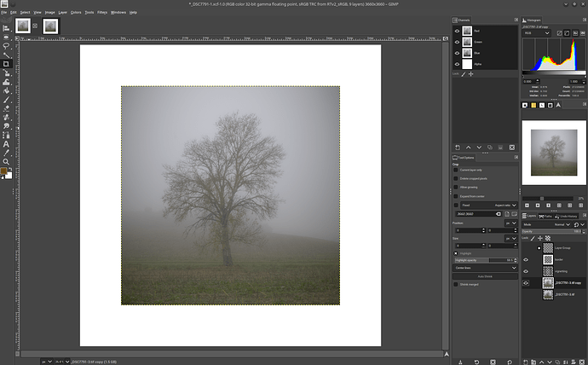588x365 pixels.
Task: Hide the Red channel eye icon
Action: (457, 31)
